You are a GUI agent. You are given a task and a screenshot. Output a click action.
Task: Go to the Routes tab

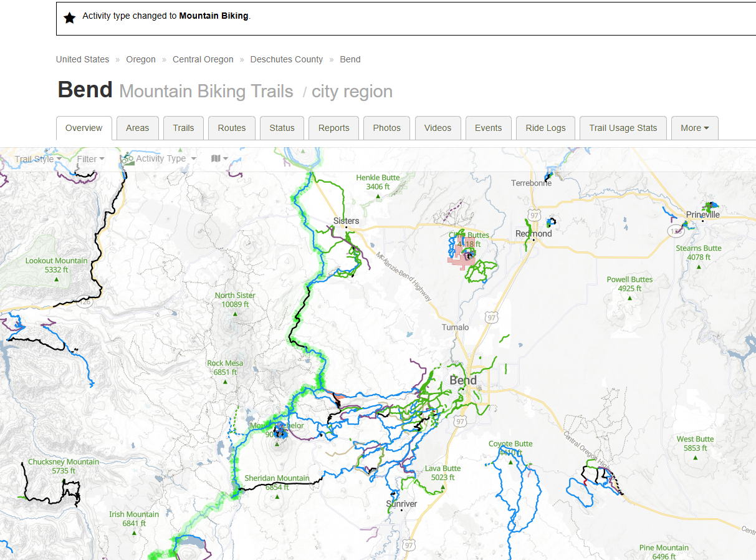point(232,128)
